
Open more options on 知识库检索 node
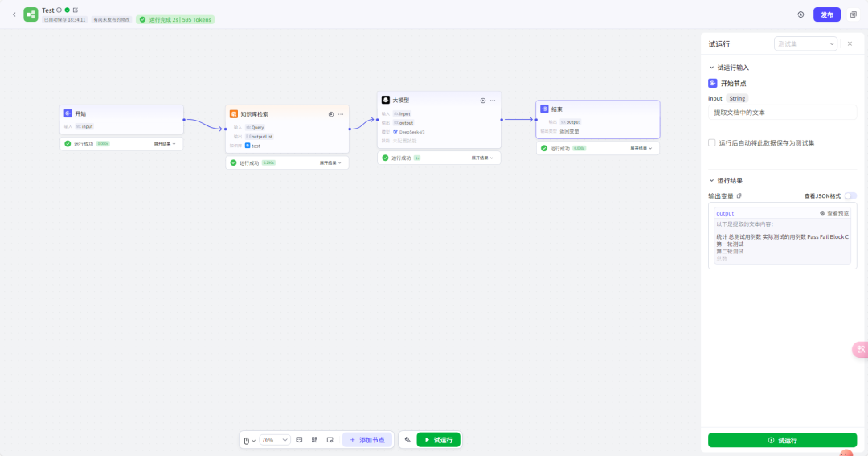coord(341,114)
